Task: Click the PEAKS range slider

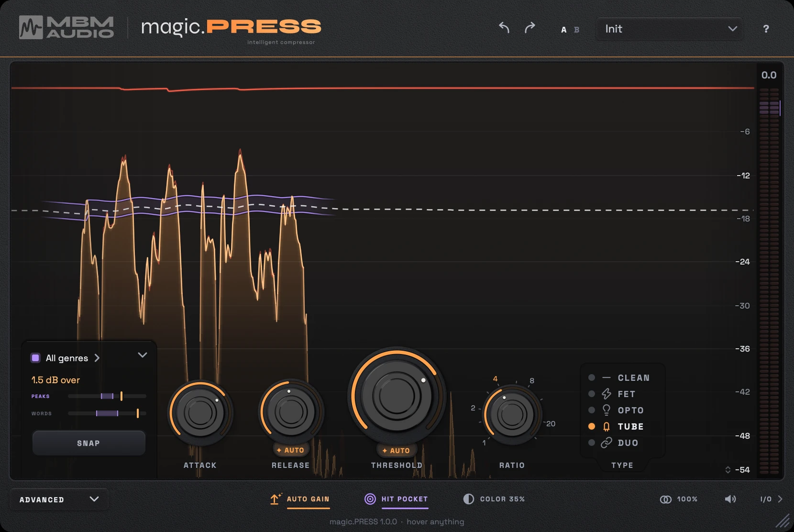Action: click(x=107, y=396)
